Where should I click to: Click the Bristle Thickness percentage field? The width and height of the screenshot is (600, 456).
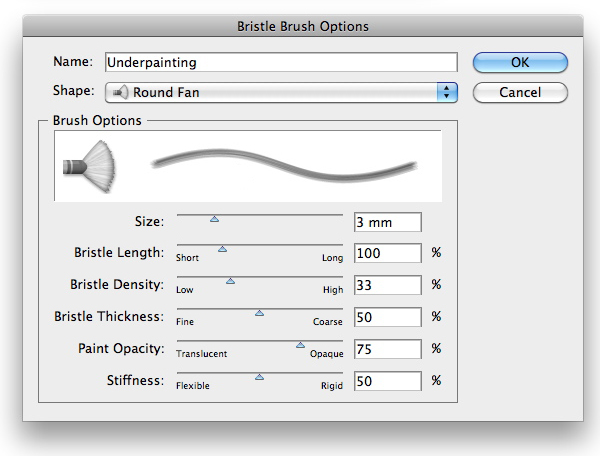[x=387, y=318]
